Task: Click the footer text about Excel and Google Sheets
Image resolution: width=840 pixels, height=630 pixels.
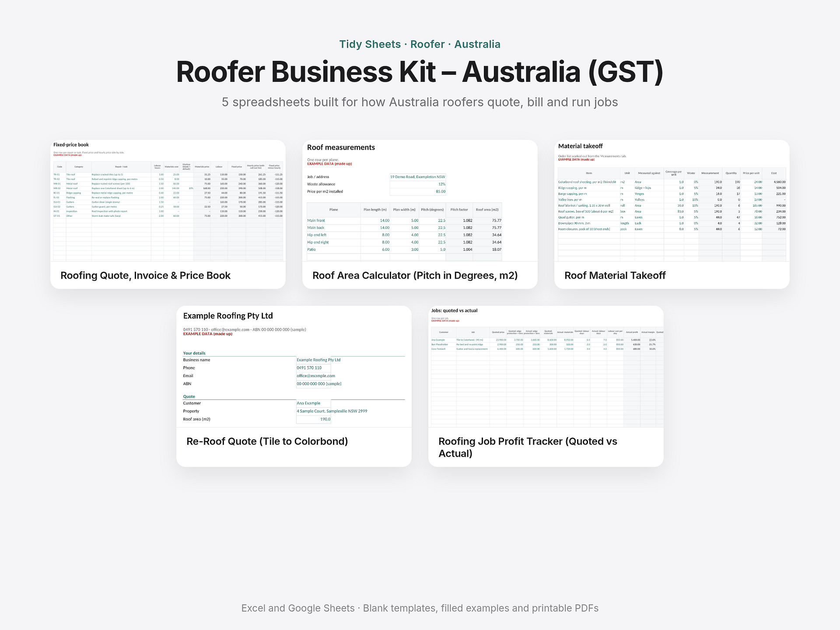Action: 420,608
